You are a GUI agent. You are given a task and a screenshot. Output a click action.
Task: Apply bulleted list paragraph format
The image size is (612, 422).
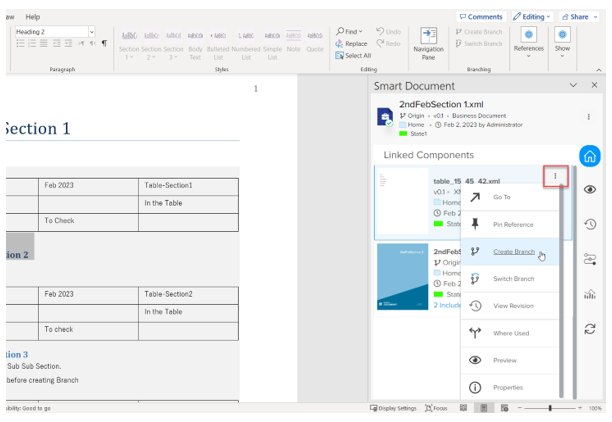[x=20, y=43]
